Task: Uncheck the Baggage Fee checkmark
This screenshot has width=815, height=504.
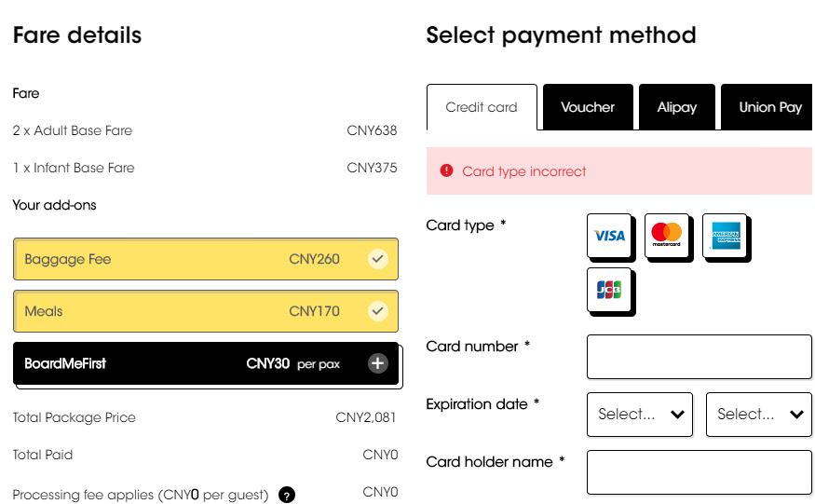Action: pyautogui.click(x=377, y=259)
